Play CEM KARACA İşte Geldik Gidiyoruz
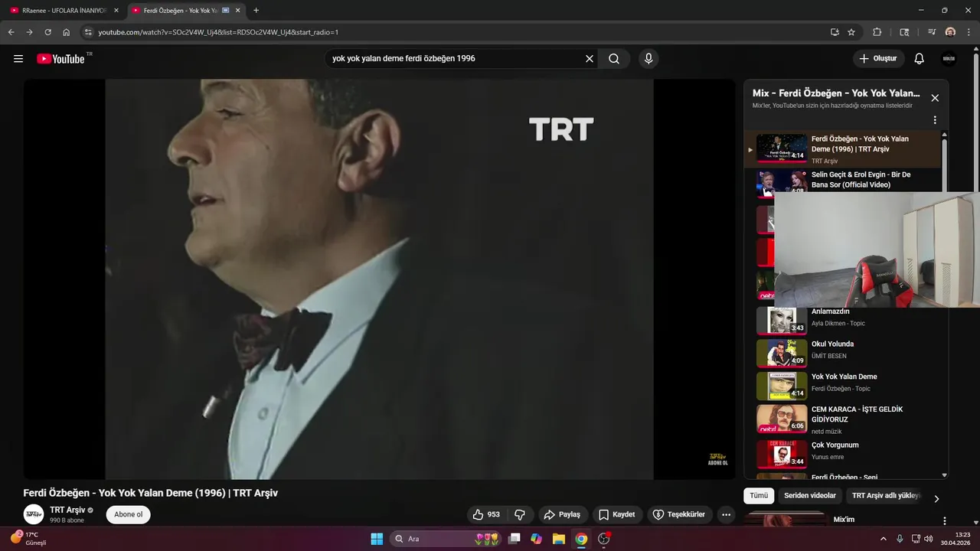The width and height of the screenshot is (980, 551). [x=842, y=419]
